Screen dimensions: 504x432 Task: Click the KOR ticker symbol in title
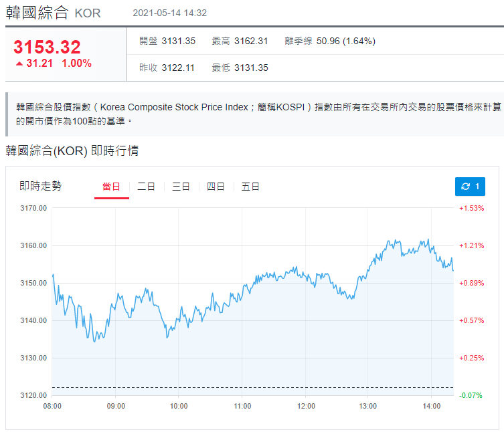88,13
